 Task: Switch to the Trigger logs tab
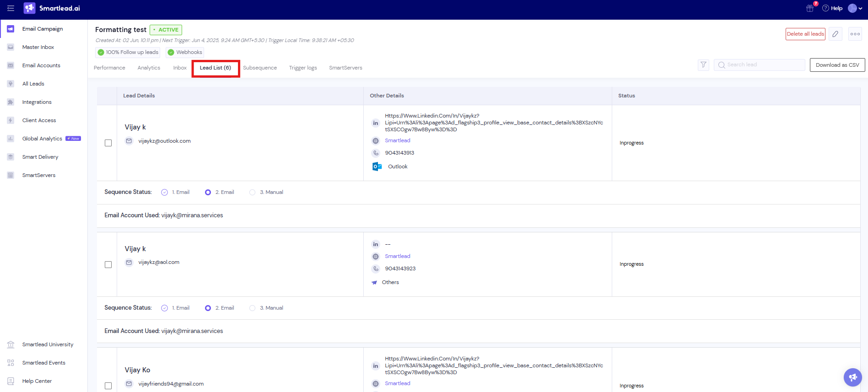tap(303, 68)
